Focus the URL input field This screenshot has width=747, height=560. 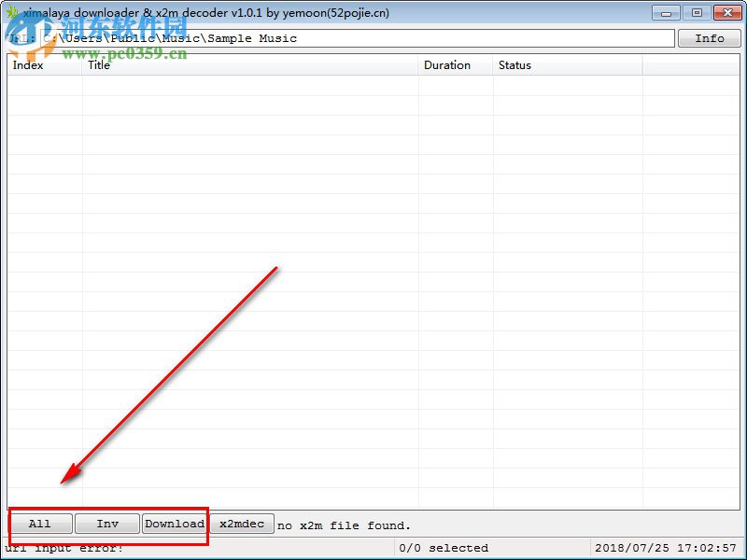click(358, 38)
